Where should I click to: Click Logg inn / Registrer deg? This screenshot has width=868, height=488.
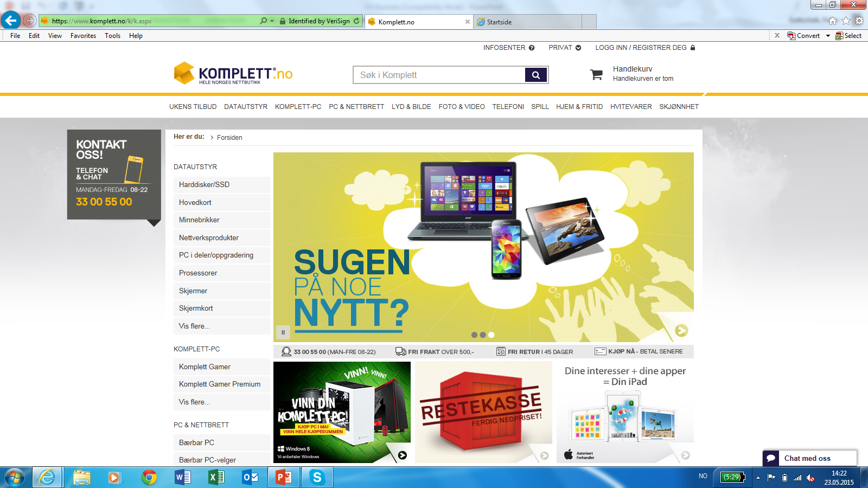click(x=641, y=48)
